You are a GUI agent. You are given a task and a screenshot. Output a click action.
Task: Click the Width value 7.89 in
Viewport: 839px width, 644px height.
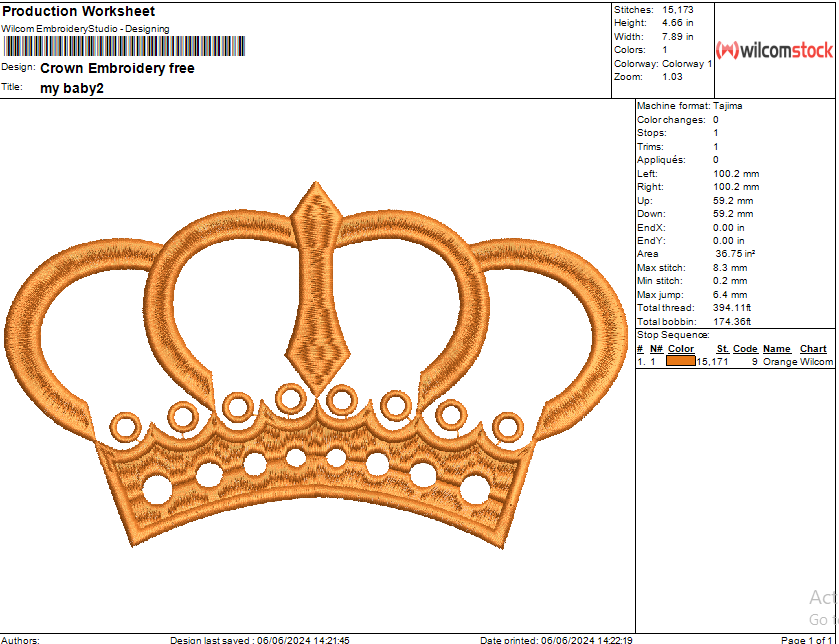pyautogui.click(x=677, y=37)
